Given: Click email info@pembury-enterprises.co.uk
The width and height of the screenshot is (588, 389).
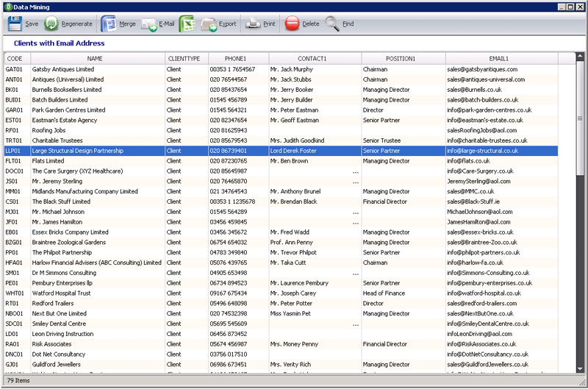Looking at the screenshot, I should [x=490, y=283].
